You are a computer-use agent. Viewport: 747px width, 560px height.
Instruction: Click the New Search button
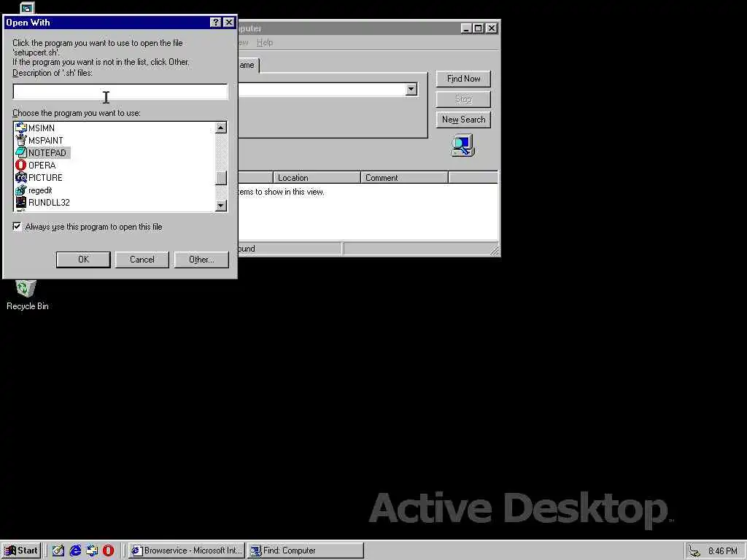pos(463,120)
